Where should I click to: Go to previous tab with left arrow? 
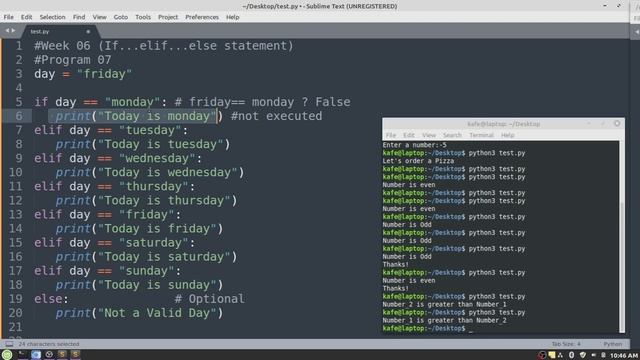tap(7, 31)
